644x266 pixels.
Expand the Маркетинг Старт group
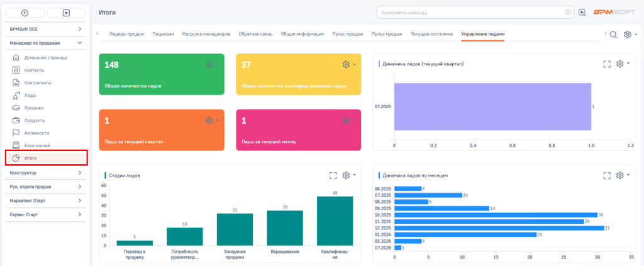[45, 201]
